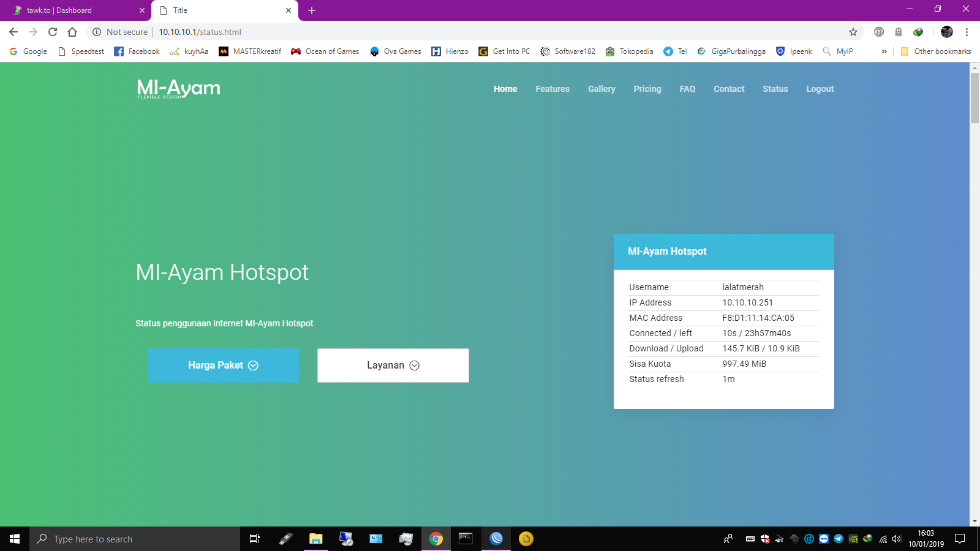Click the Logout link

(x=820, y=89)
